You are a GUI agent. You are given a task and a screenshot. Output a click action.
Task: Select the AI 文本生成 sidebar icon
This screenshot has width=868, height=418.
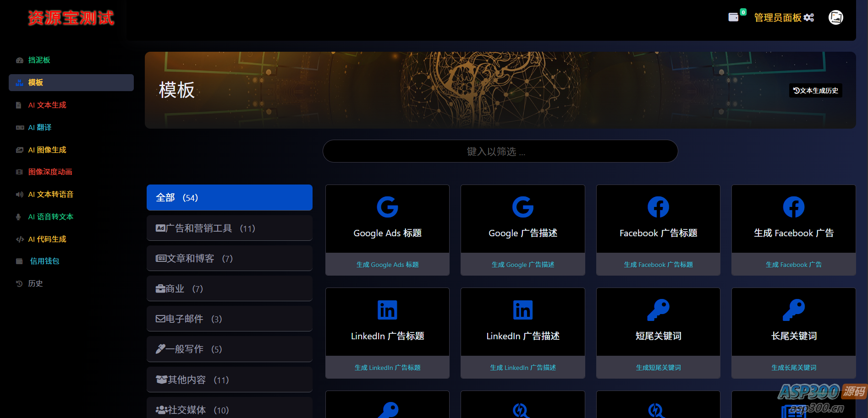coord(19,105)
